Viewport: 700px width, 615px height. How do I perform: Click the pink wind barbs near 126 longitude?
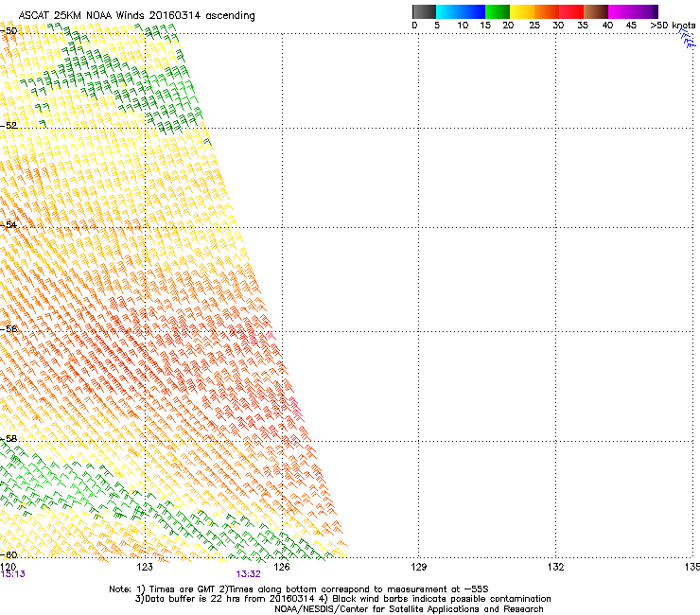(x=297, y=410)
